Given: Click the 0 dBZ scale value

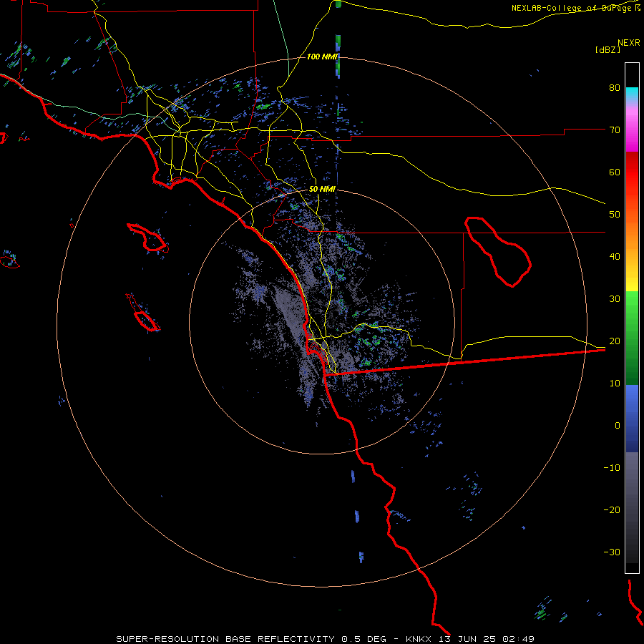Looking at the screenshot, I should coord(618,426).
